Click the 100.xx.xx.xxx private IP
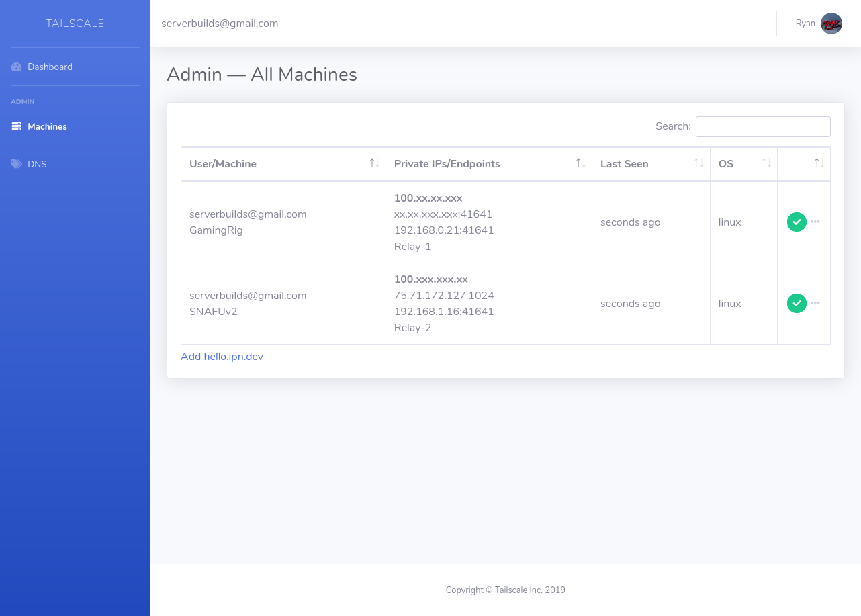This screenshot has width=861, height=616. (428, 198)
